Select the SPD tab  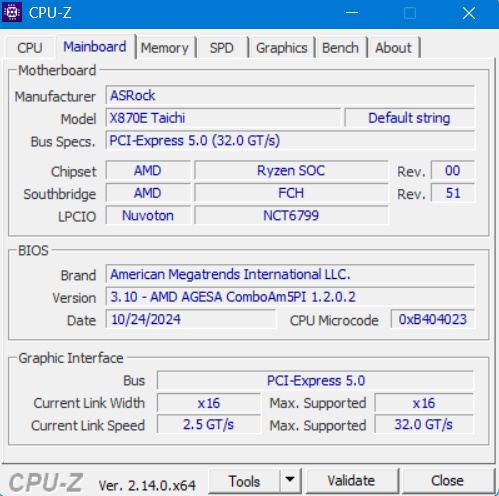(222, 48)
